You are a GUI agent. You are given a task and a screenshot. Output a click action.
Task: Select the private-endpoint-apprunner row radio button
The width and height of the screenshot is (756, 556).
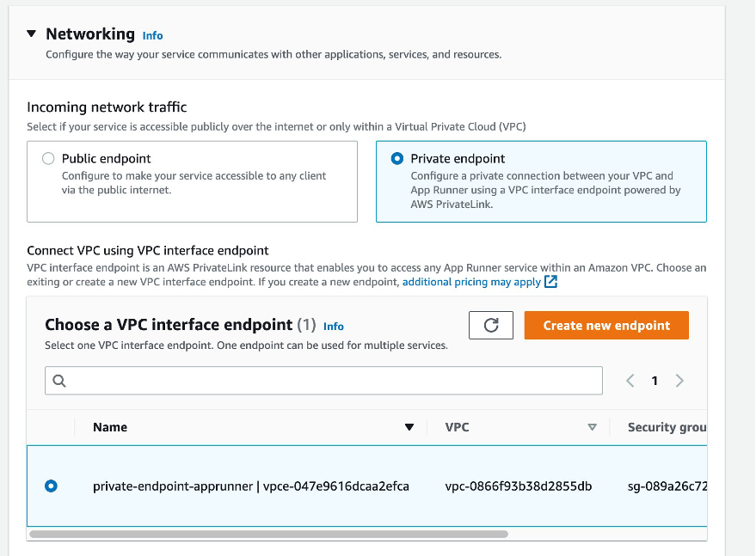click(x=51, y=486)
